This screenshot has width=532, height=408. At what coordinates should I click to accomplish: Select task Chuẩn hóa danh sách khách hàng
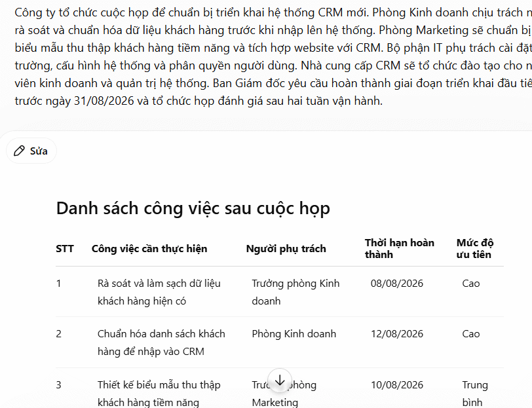161,343
